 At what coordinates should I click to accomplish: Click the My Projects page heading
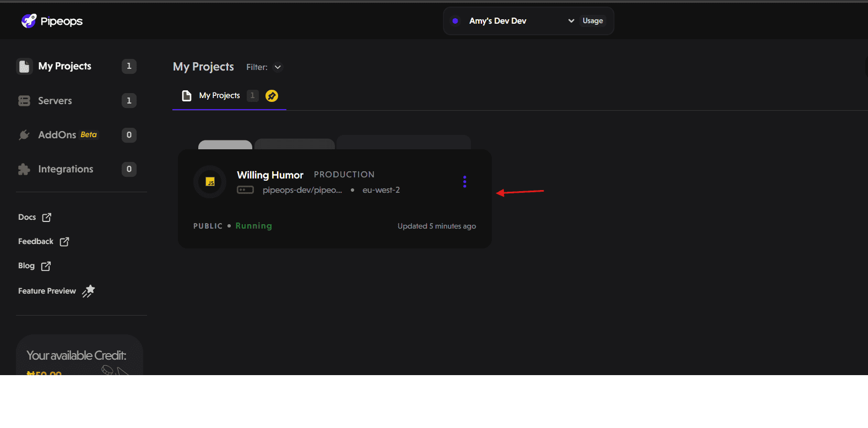tap(203, 67)
